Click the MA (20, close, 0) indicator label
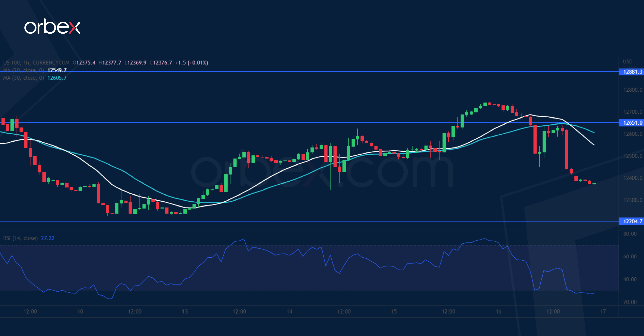Viewport: 644px width, 336px height. pyautogui.click(x=24, y=70)
